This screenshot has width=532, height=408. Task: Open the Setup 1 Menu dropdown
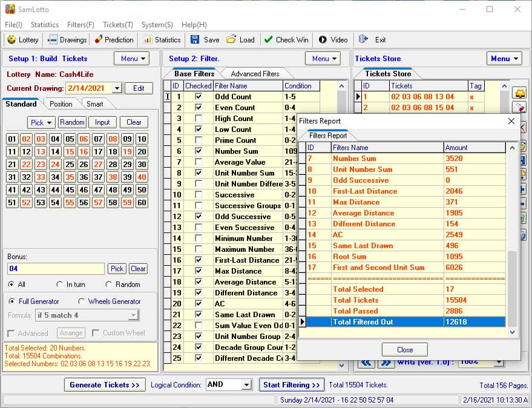[x=131, y=58]
